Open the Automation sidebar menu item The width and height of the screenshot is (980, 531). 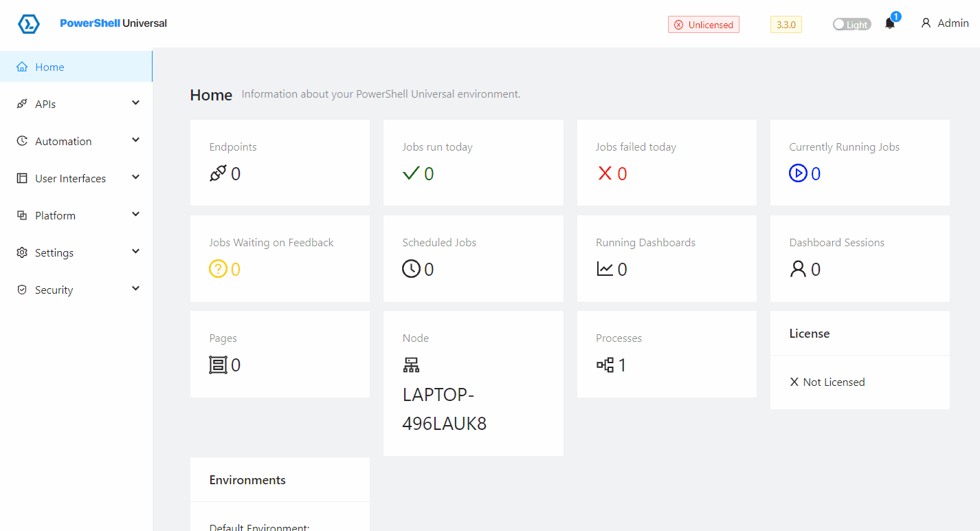click(76, 141)
